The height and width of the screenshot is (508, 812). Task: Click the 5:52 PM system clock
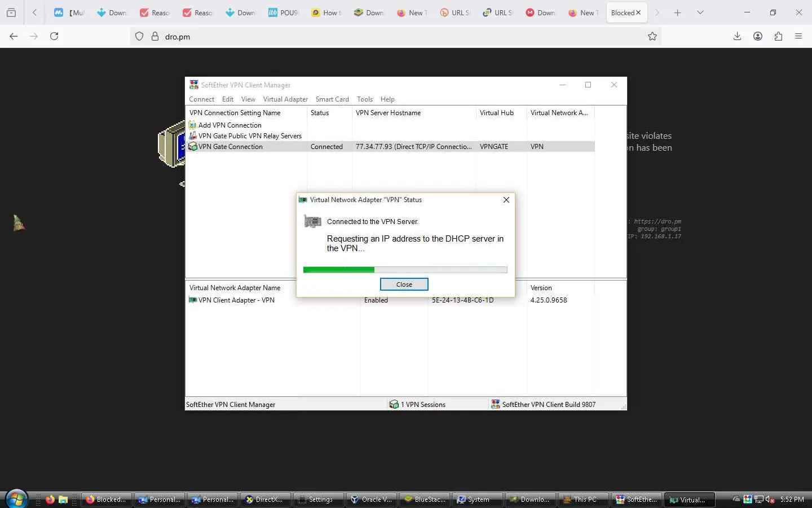792,500
